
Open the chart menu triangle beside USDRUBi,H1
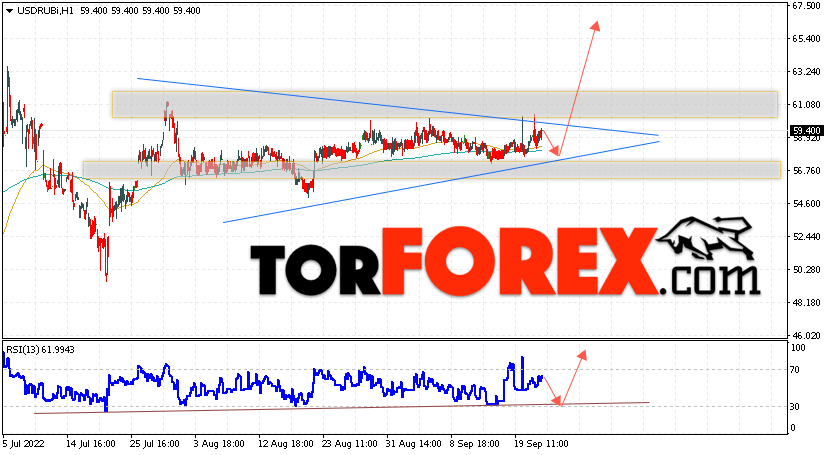point(10,11)
